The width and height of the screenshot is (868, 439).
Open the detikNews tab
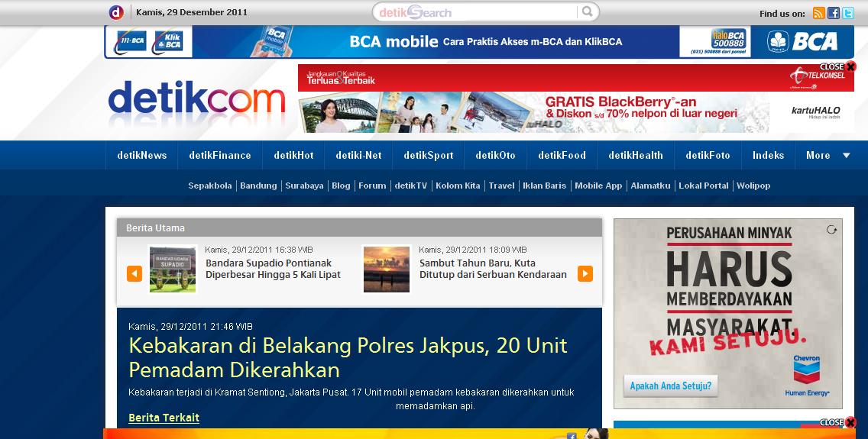[141, 155]
